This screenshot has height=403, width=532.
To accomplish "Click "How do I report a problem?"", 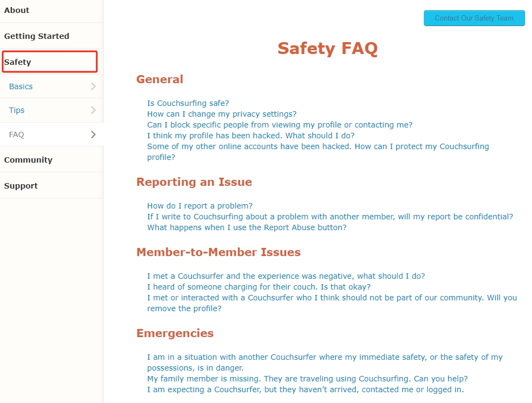I will tap(199, 206).
